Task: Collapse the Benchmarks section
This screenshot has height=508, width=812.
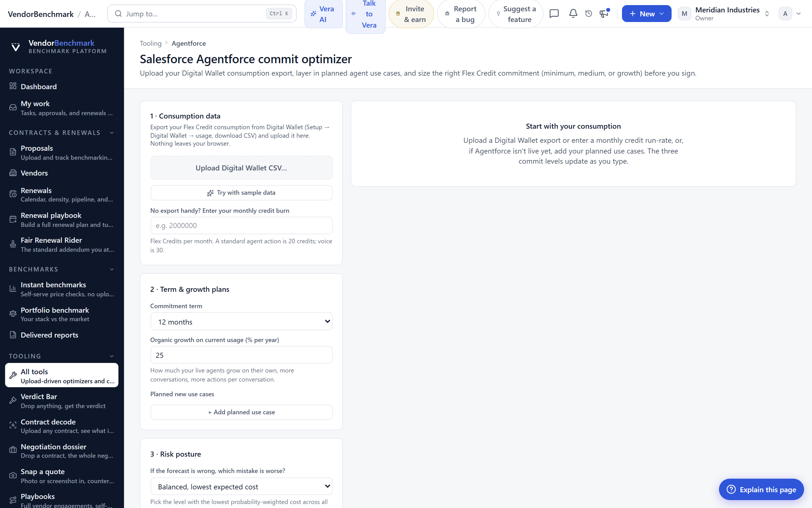Action: tap(112, 270)
